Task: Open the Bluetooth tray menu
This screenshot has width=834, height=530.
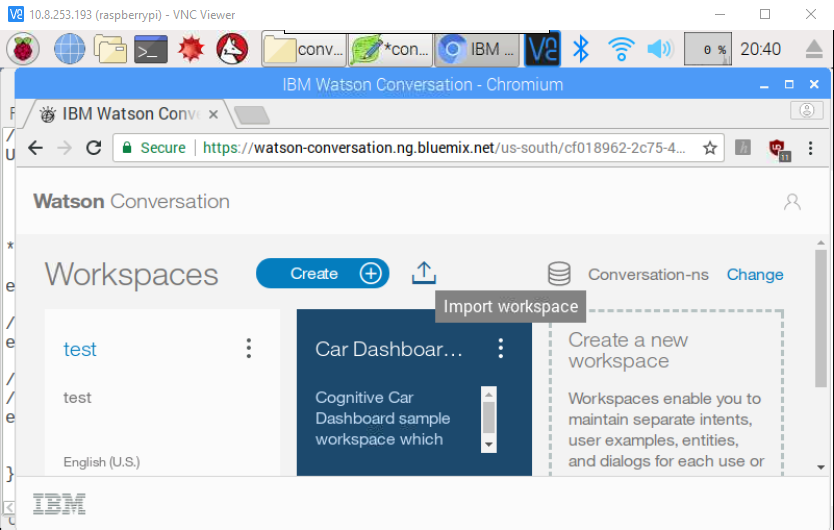Action: coord(581,49)
